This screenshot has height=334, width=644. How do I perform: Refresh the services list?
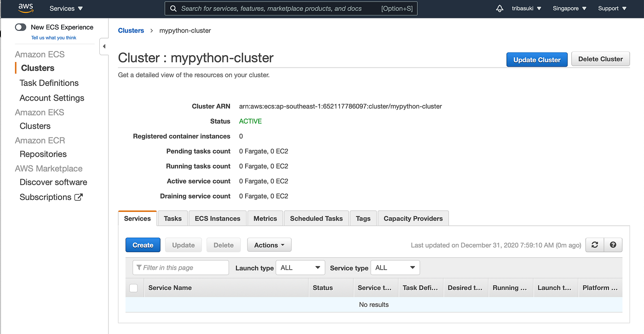point(594,245)
